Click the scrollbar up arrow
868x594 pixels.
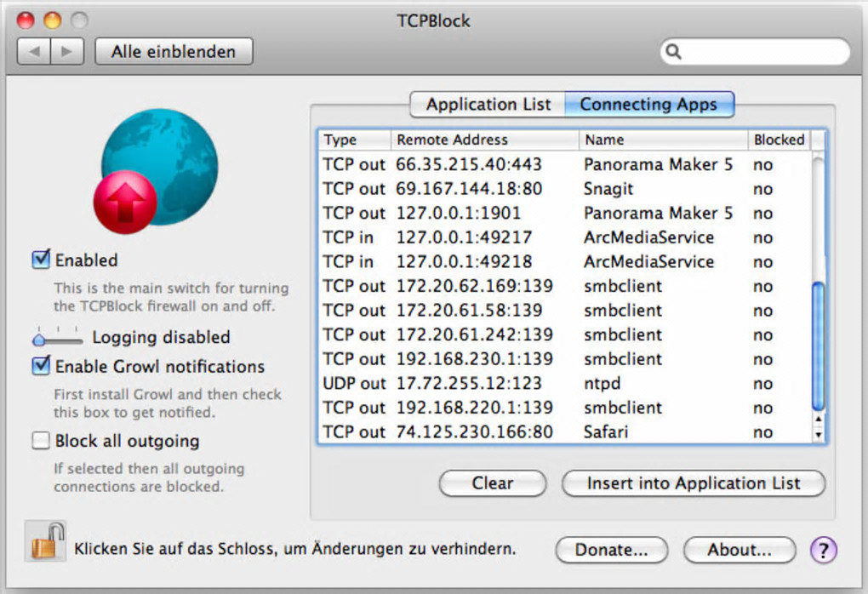818,419
